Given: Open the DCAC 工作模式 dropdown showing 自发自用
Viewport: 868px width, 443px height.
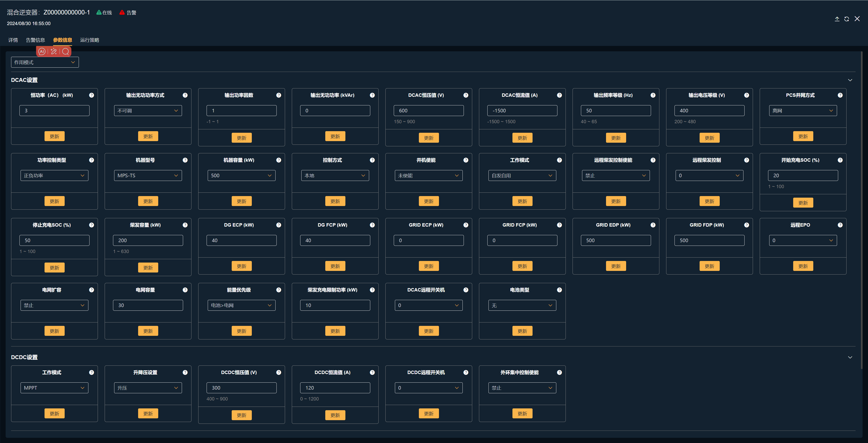Looking at the screenshot, I should pyautogui.click(x=522, y=176).
